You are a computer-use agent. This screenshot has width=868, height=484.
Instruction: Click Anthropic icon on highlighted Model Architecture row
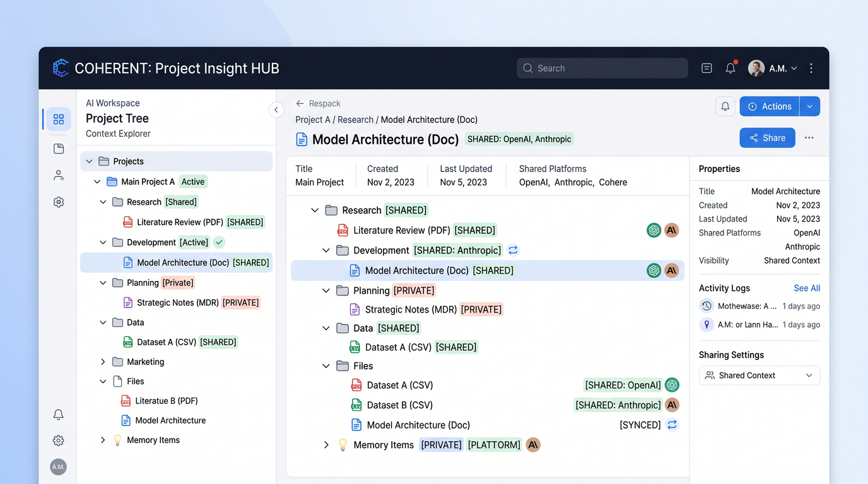pos(672,270)
